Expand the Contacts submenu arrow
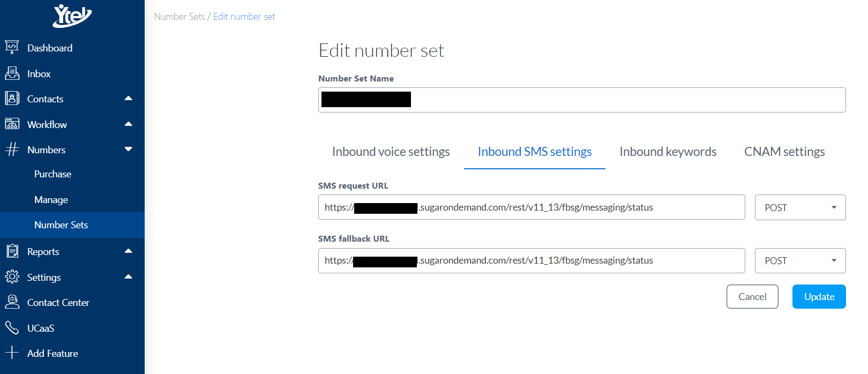This screenshot has height=374, width=868. tap(128, 99)
